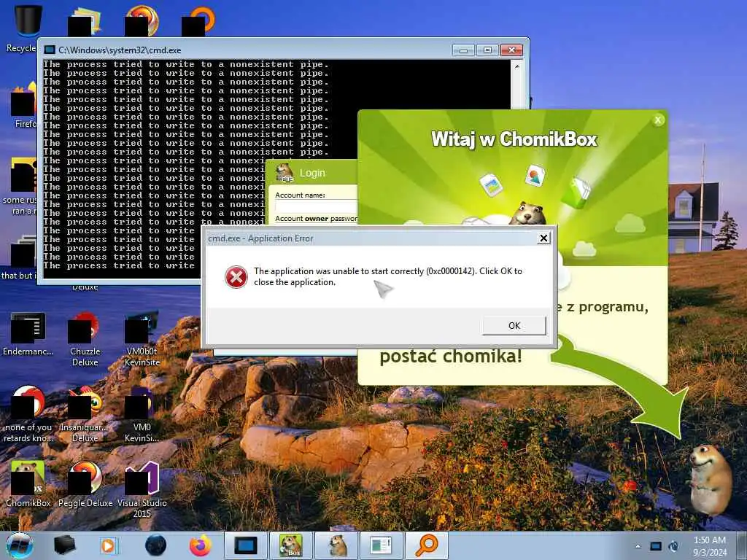
Task: Switch to the window-list taskbar button
Action: click(x=381, y=545)
